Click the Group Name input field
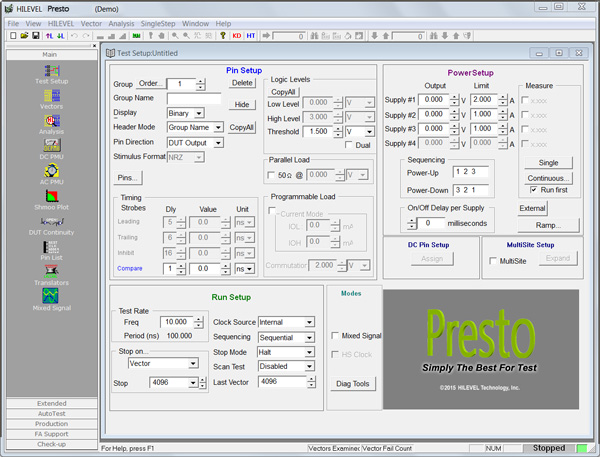Screen dimensions: 600x457 coord(194,98)
